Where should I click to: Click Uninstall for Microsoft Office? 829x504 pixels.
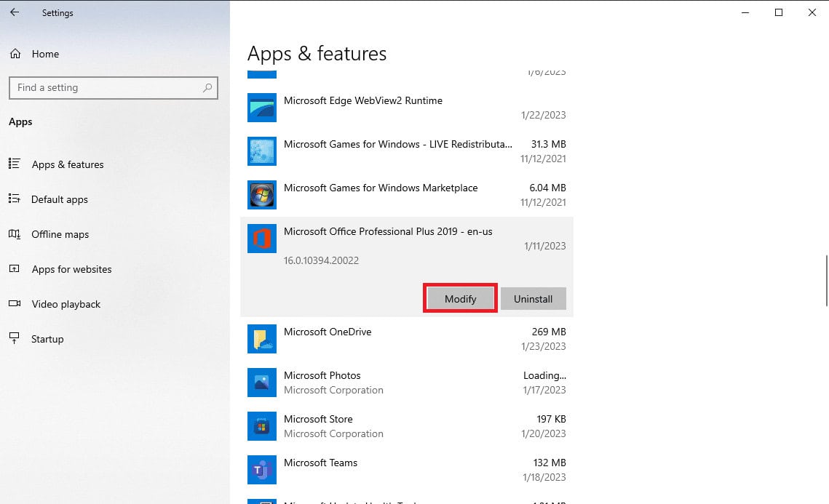click(533, 298)
